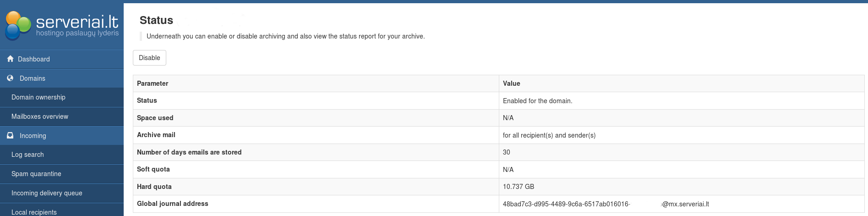Screen dimensions: 868x216
Task: Go to Mailboxes overview
Action: point(40,116)
